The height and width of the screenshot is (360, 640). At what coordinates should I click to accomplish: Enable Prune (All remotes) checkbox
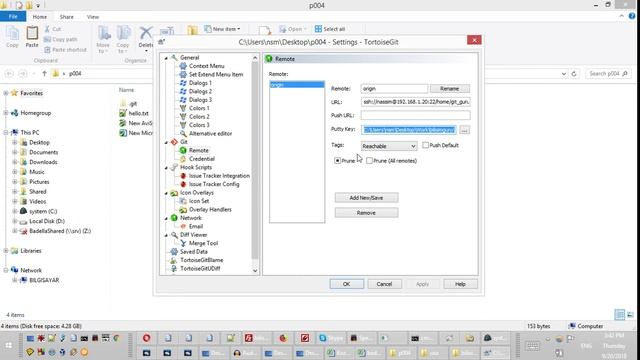pos(369,160)
